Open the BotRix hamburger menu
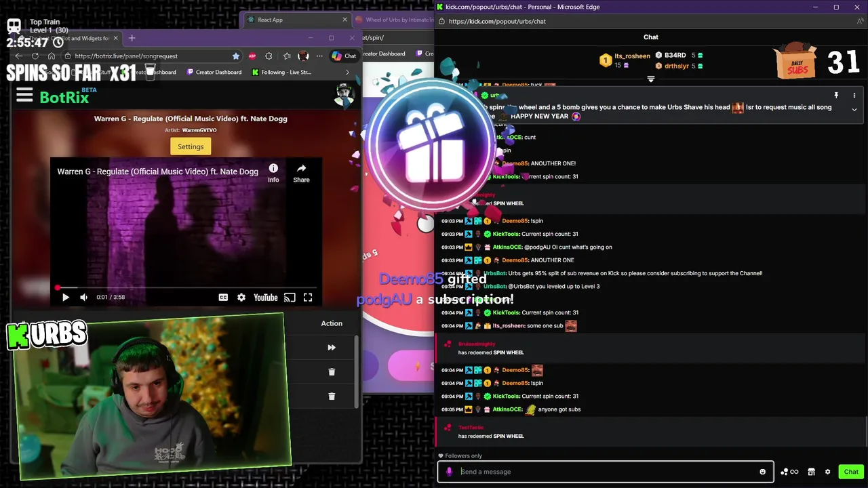 tap(24, 96)
